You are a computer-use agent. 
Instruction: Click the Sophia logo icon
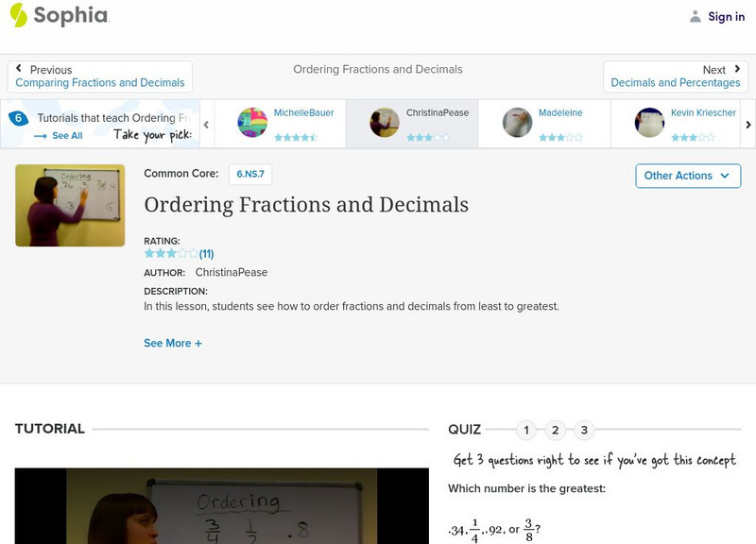18,15
